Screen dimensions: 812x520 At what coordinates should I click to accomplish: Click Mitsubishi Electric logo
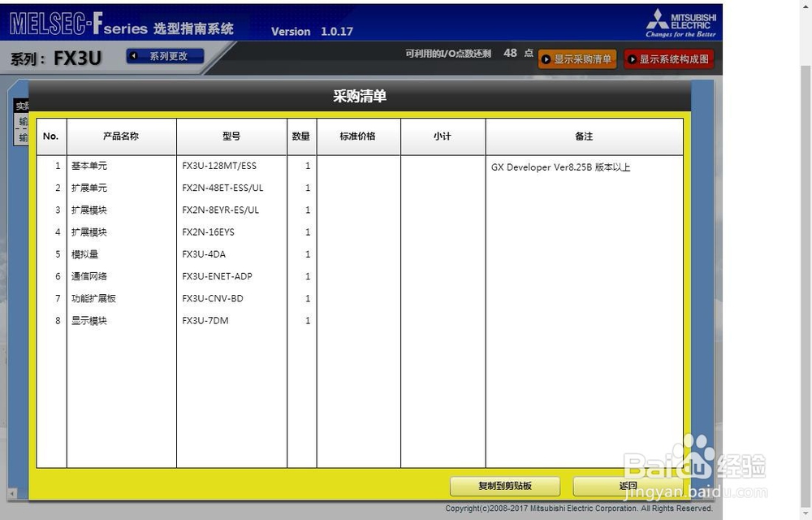click(681, 23)
